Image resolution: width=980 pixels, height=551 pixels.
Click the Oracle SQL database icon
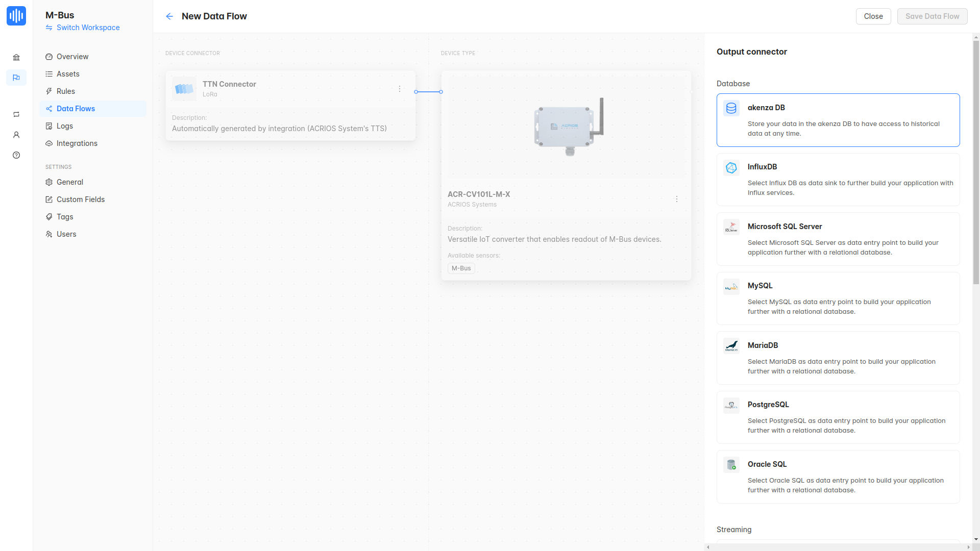click(731, 465)
